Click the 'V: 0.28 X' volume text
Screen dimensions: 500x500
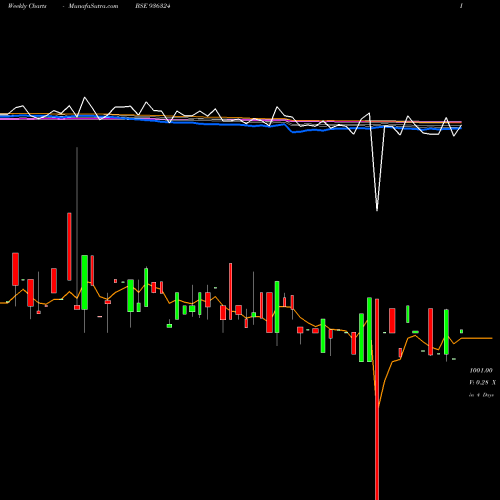(x=483, y=382)
